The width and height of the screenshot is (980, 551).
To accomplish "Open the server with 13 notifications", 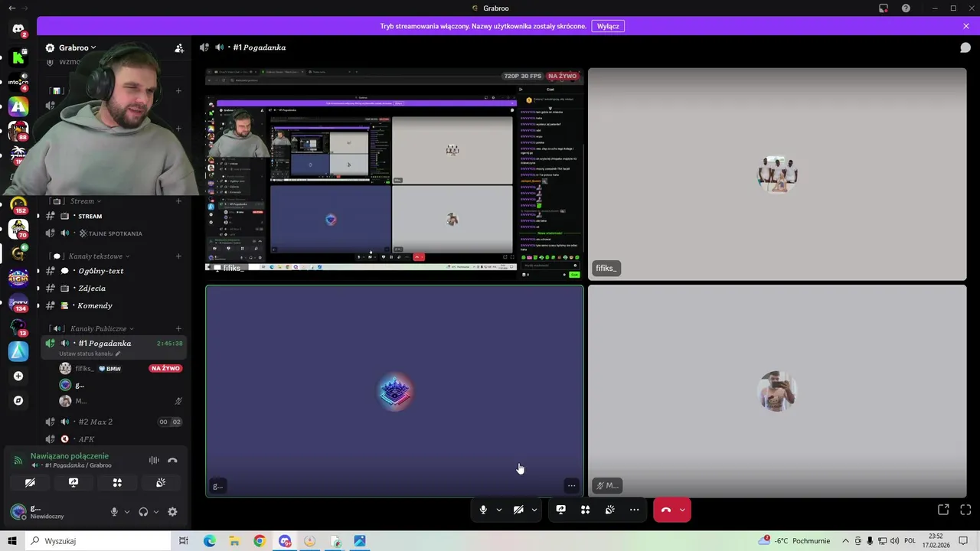I will [x=18, y=327].
